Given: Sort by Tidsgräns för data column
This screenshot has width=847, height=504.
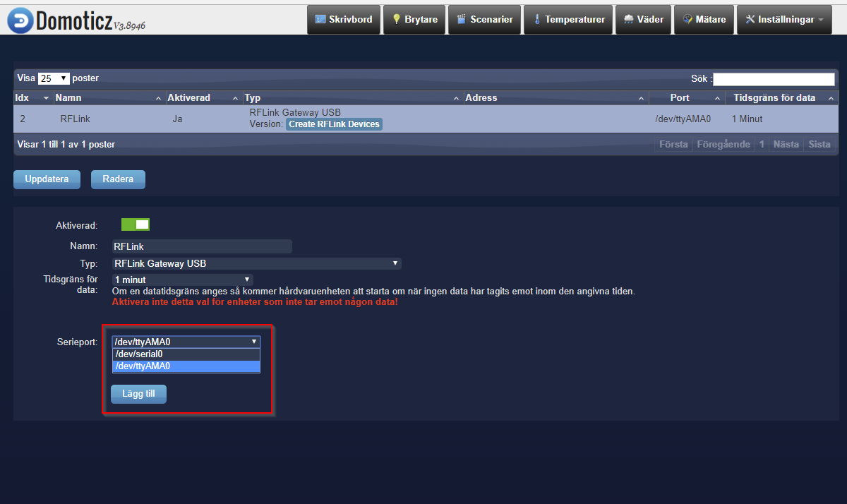Looking at the screenshot, I should point(781,98).
